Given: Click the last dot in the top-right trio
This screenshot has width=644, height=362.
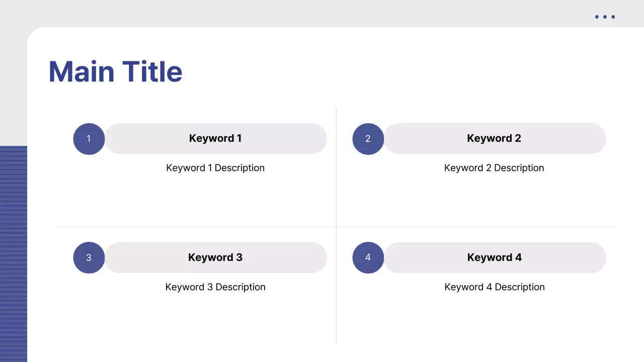Looking at the screenshot, I should coord(613,17).
